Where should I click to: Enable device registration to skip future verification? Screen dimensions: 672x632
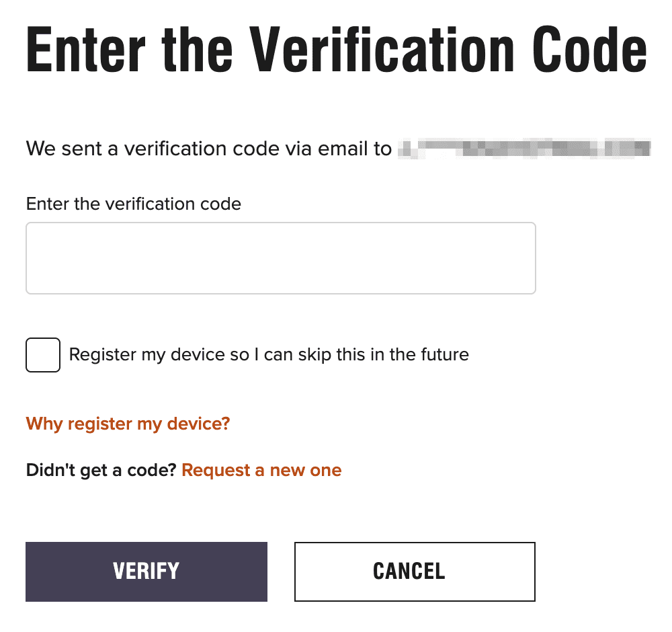point(42,355)
